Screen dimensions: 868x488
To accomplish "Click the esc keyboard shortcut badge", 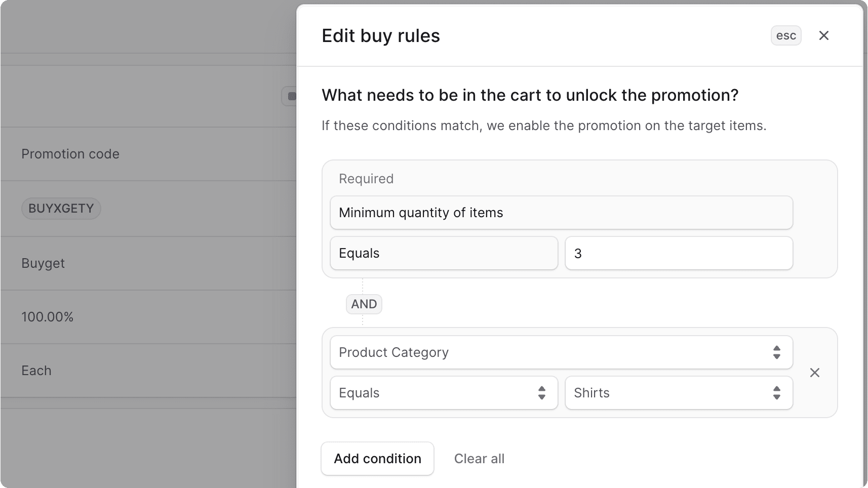I will [785, 35].
